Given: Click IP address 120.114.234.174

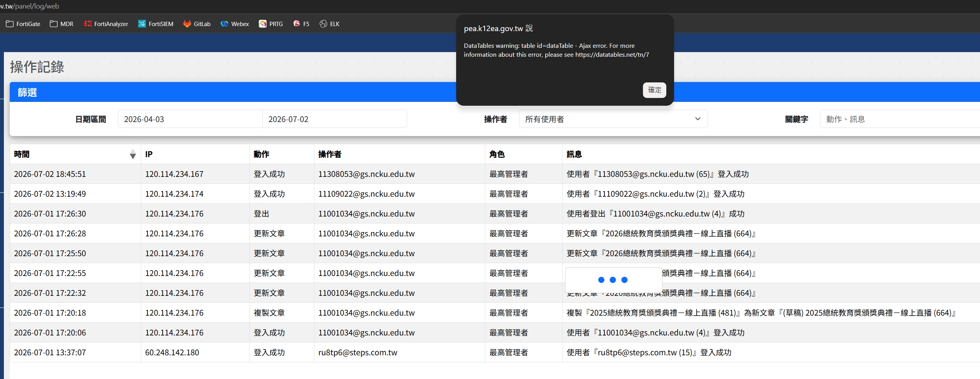Looking at the screenshot, I should point(174,194).
